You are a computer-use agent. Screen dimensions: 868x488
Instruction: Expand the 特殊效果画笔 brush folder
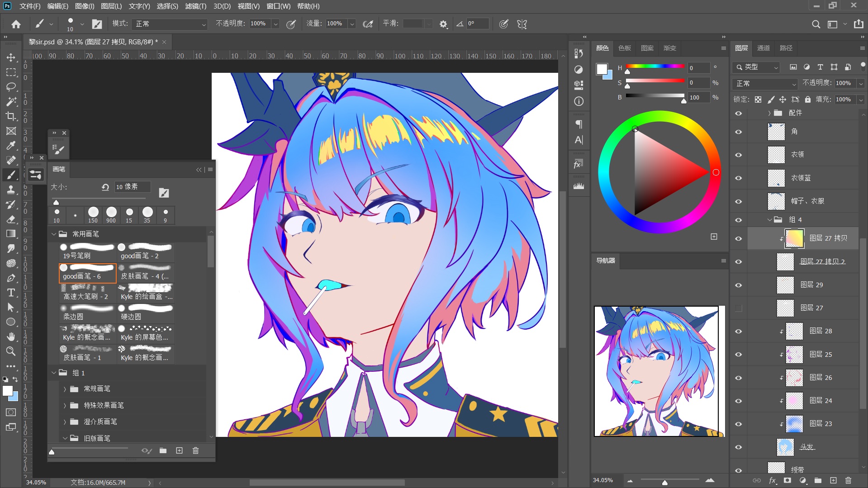tap(65, 406)
